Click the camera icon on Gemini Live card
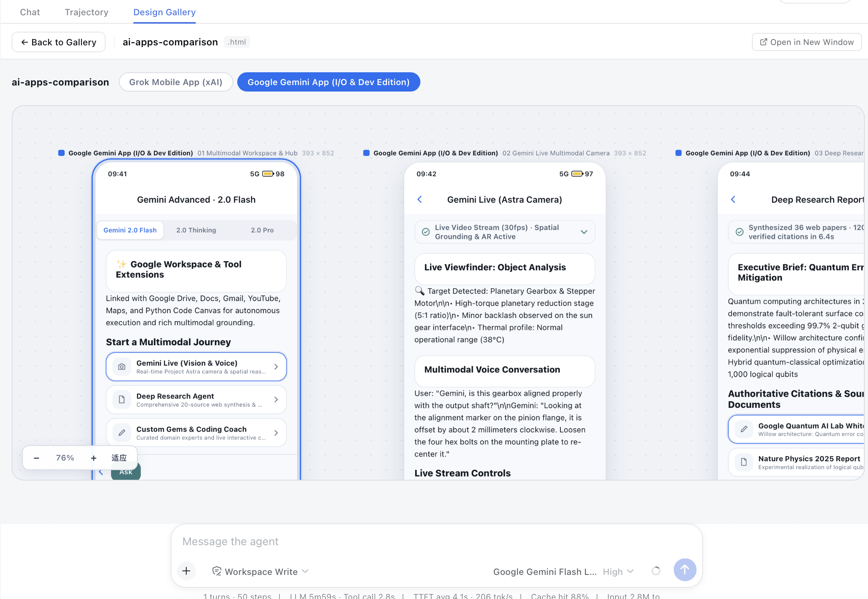Viewport: 868px width, 599px height. click(122, 367)
